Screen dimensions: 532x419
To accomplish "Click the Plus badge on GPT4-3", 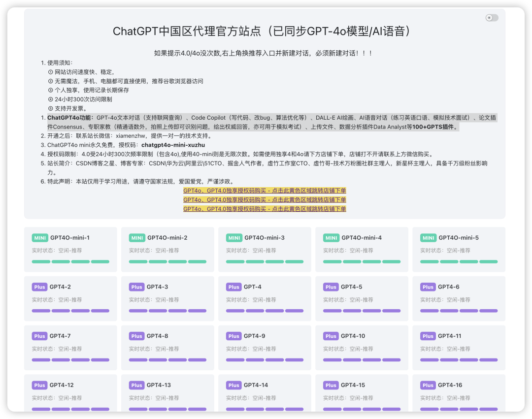I will pos(136,287).
